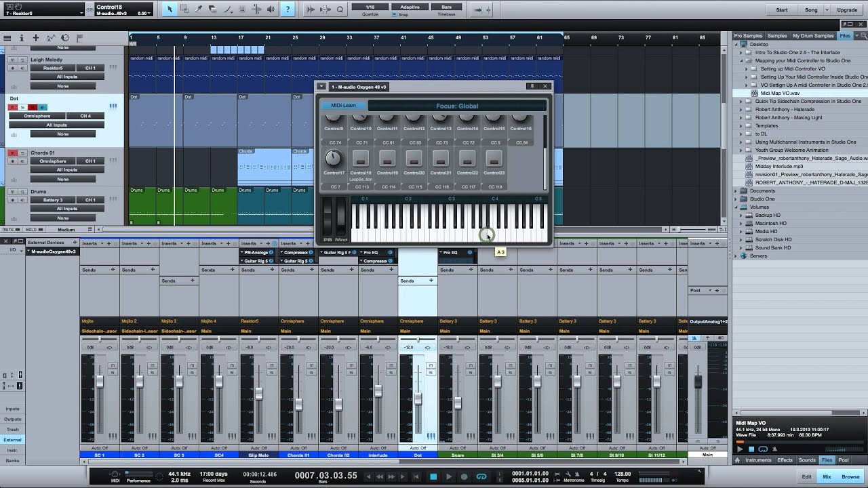
Task: Open the CH 4 channel dropdown
Action: click(85, 116)
